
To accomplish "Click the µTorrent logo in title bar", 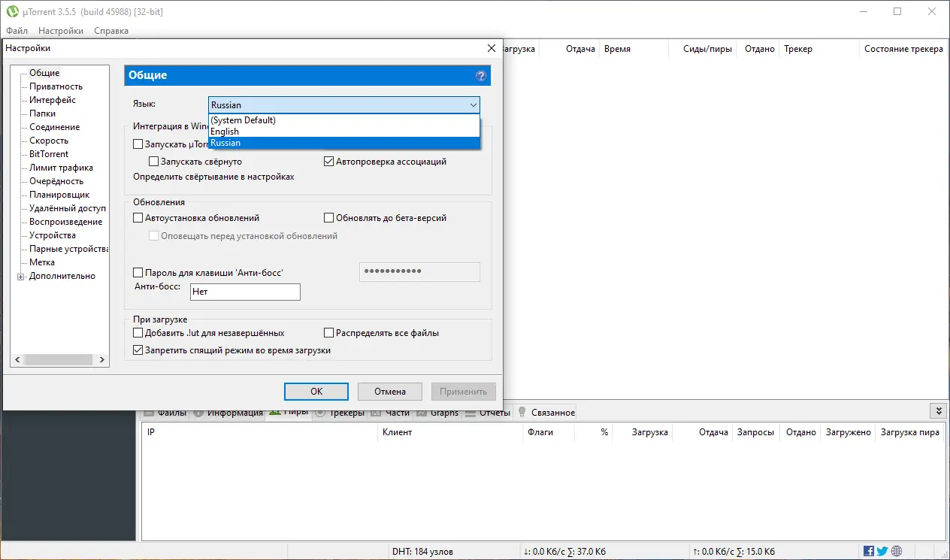I will tap(12, 11).
